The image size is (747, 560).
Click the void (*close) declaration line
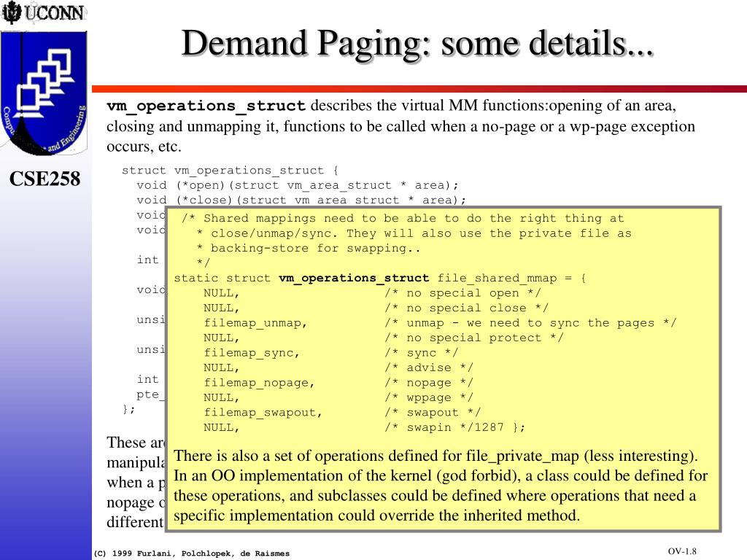301,200
